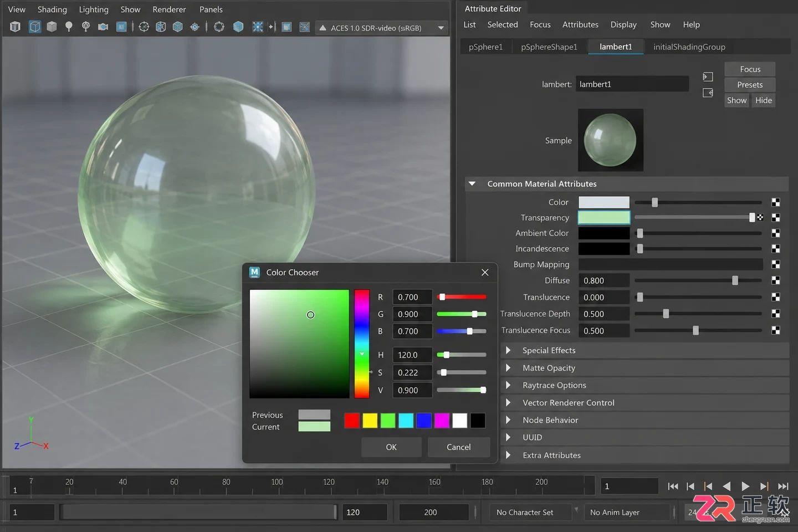The height and width of the screenshot is (532, 798).
Task: Click the Hide button in Attribute Editor
Action: [764, 100]
